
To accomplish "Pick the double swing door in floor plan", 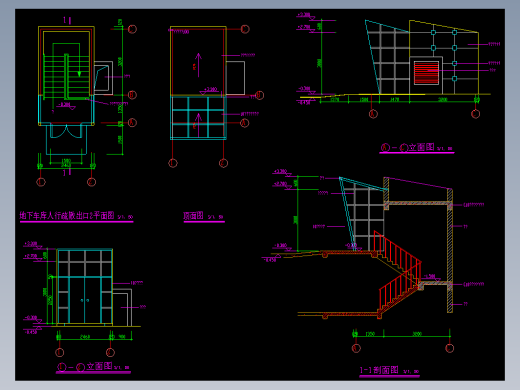I will point(67,131).
